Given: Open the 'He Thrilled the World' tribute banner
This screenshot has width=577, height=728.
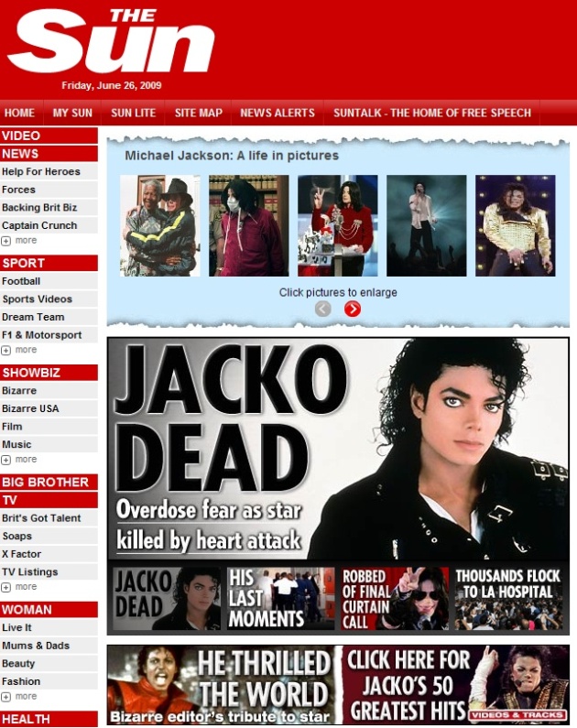Looking at the screenshot, I should tap(223, 685).
